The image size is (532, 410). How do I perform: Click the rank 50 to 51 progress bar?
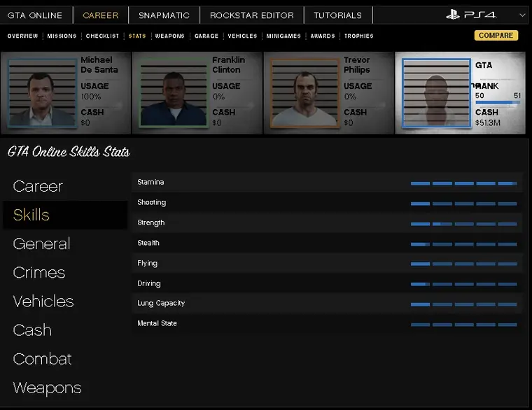pyautogui.click(x=497, y=103)
